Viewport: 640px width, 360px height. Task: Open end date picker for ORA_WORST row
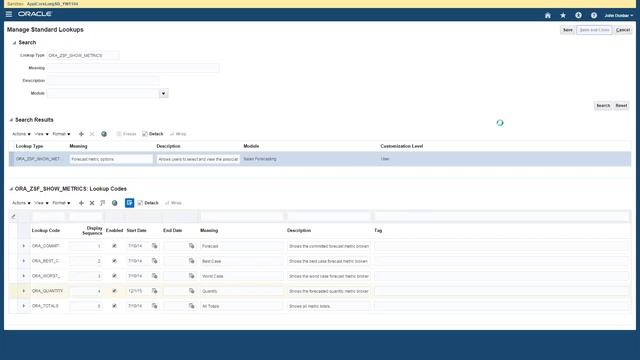pos(191,276)
